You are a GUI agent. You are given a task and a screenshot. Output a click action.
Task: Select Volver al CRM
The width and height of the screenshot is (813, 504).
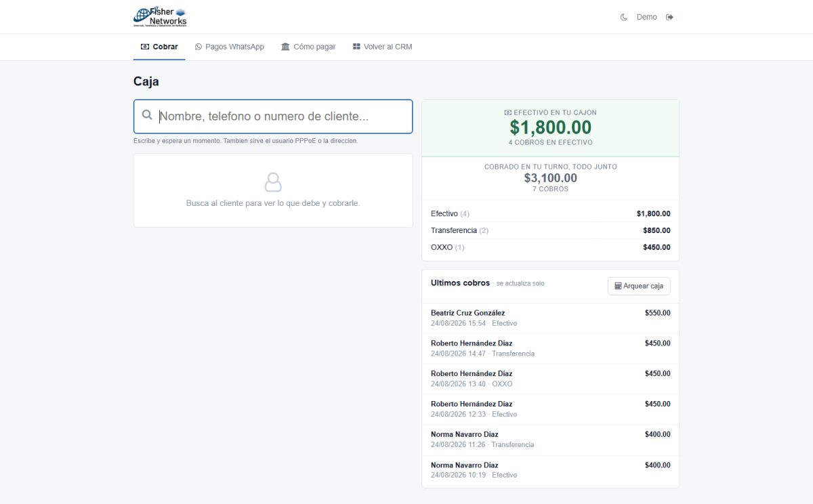(382, 47)
